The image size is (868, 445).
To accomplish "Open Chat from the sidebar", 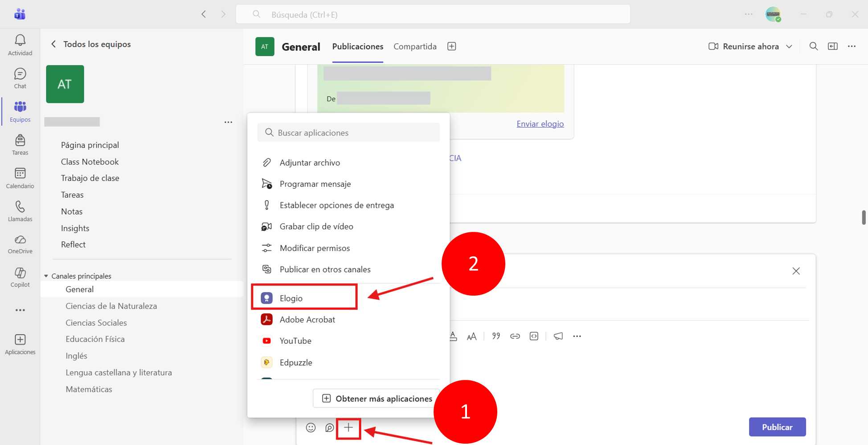I will point(20,78).
